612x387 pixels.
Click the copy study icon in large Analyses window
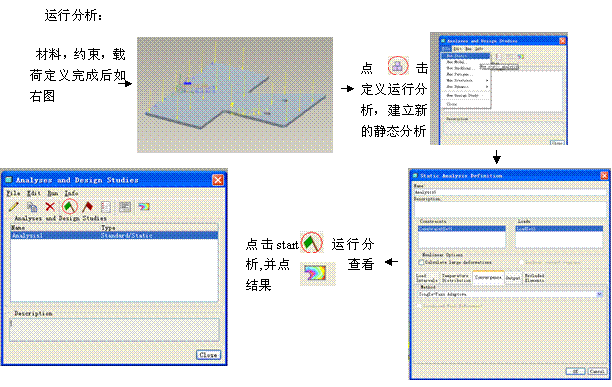[32, 207]
